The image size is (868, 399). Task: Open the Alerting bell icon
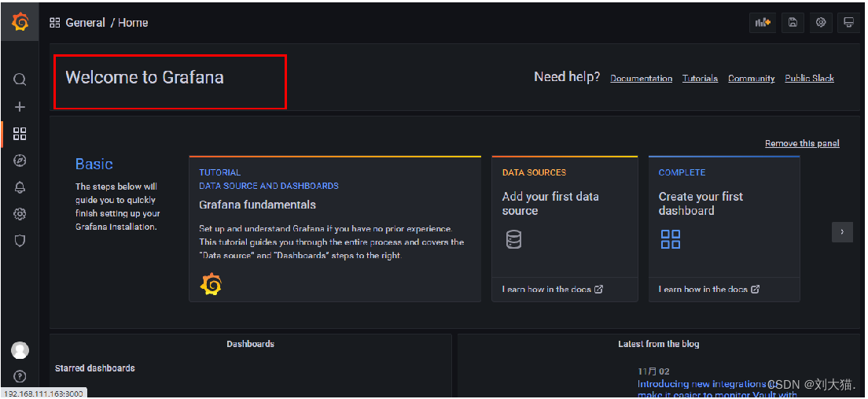(20, 187)
